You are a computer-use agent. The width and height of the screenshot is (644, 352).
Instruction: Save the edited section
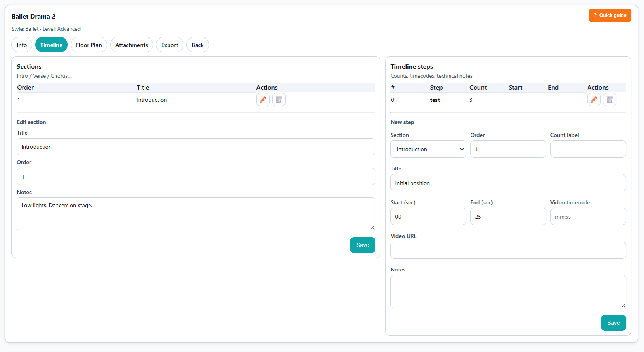coord(362,245)
